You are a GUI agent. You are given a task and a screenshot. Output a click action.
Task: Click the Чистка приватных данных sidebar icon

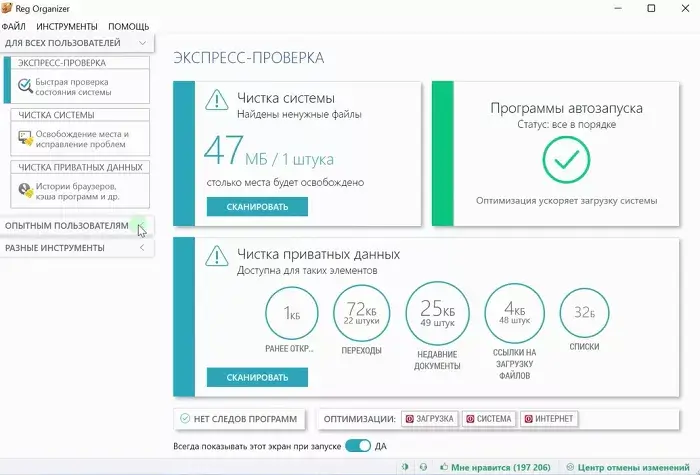point(25,190)
